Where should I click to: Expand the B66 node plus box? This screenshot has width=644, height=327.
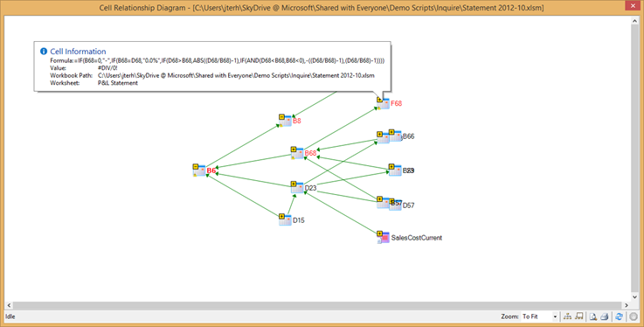pos(391,132)
